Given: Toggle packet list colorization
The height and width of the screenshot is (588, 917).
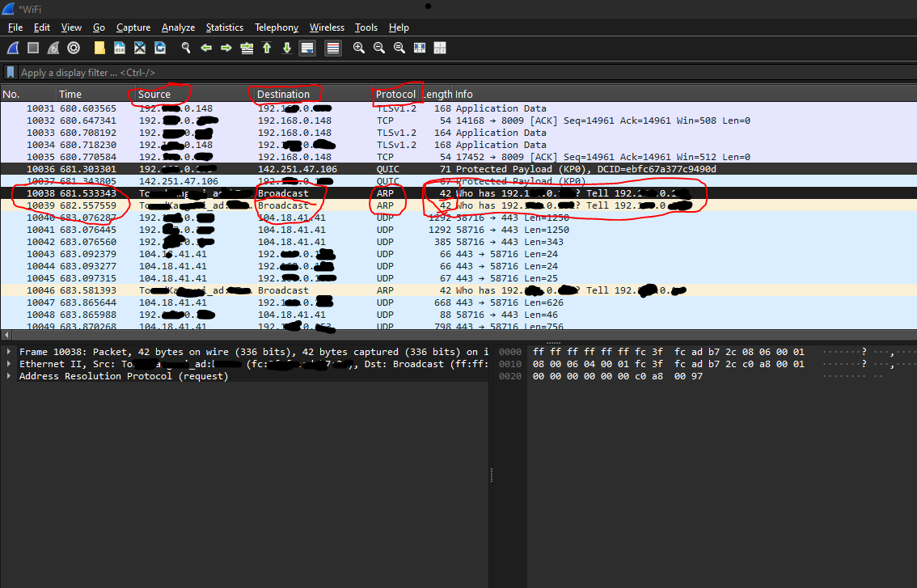Looking at the screenshot, I should [332, 48].
